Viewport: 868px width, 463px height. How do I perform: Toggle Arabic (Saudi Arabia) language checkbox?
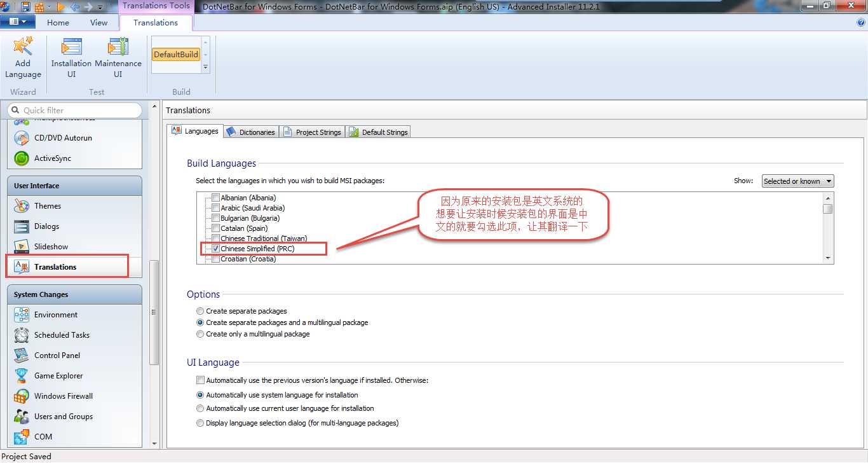216,208
